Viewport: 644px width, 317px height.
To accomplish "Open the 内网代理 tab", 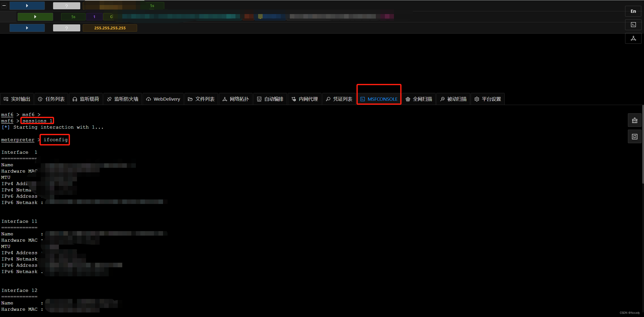I will coord(305,99).
